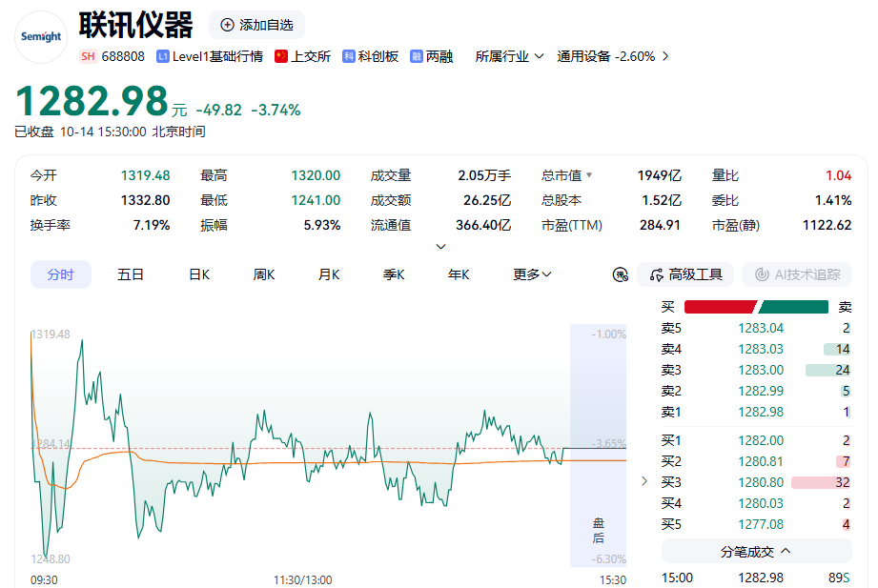The width and height of the screenshot is (878, 588).
Task: Switch to the 日K chart tab
Action: (x=199, y=274)
